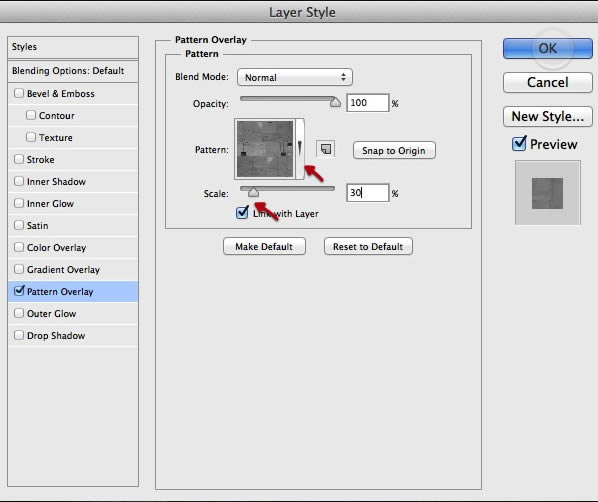Disable the Pattern Overlay checkbox
The height and width of the screenshot is (502, 598).
point(19,291)
